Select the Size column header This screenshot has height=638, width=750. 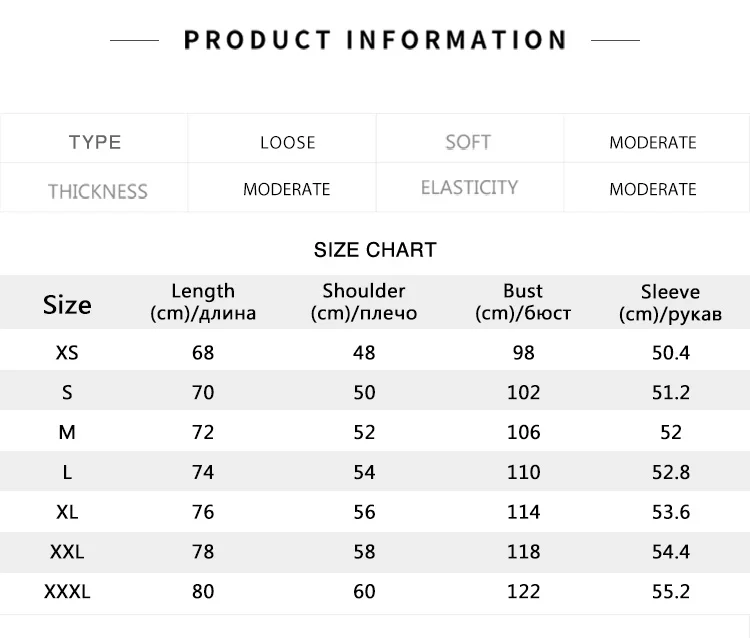(67, 304)
